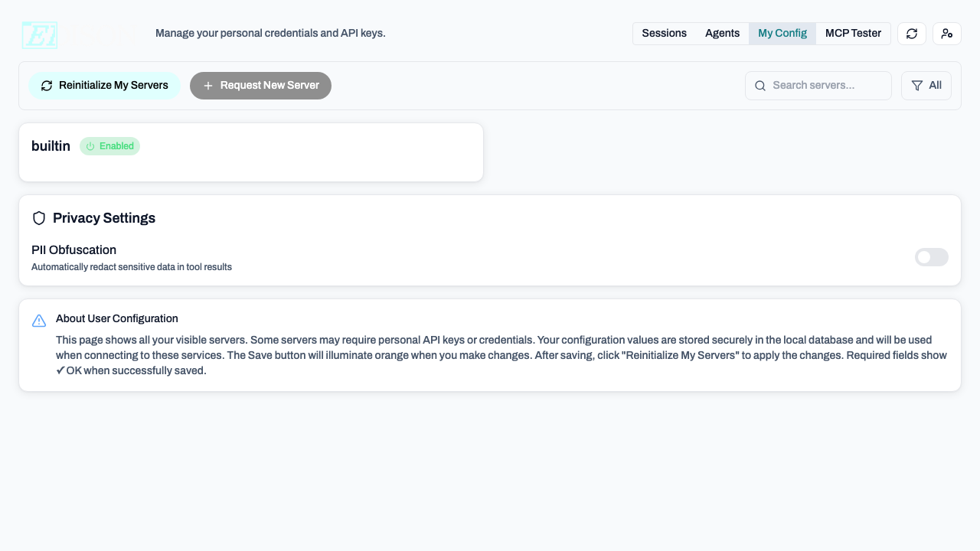Click the Edison logo in the header
980x551 pixels.
[40, 34]
